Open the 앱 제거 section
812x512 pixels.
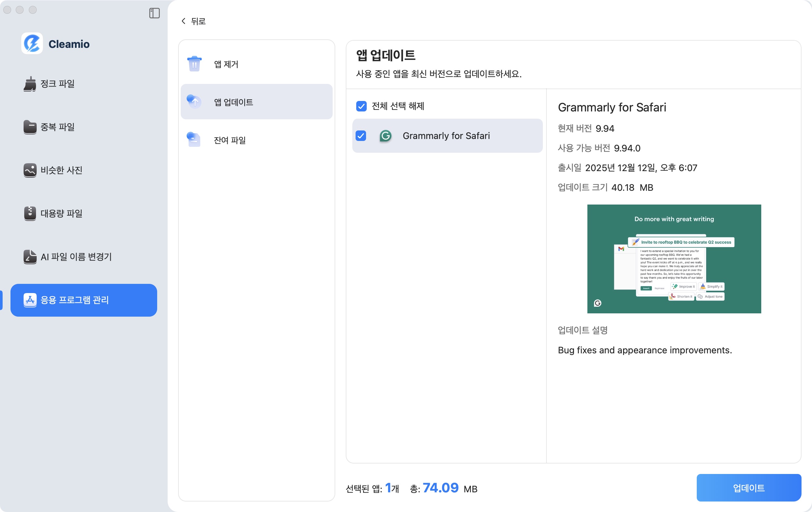pos(256,64)
